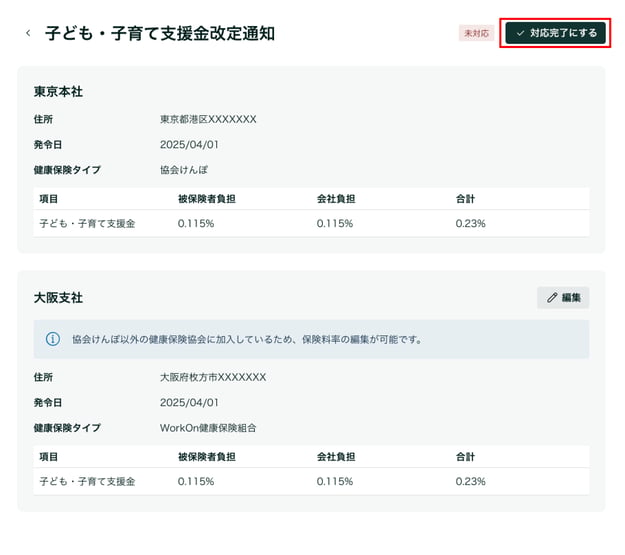
Task: Click the info banner about 保険料率の編集
Action: coord(311,339)
